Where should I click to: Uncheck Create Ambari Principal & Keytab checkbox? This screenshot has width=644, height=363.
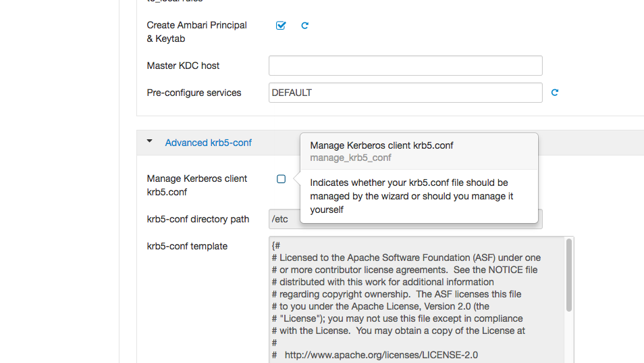tap(281, 26)
